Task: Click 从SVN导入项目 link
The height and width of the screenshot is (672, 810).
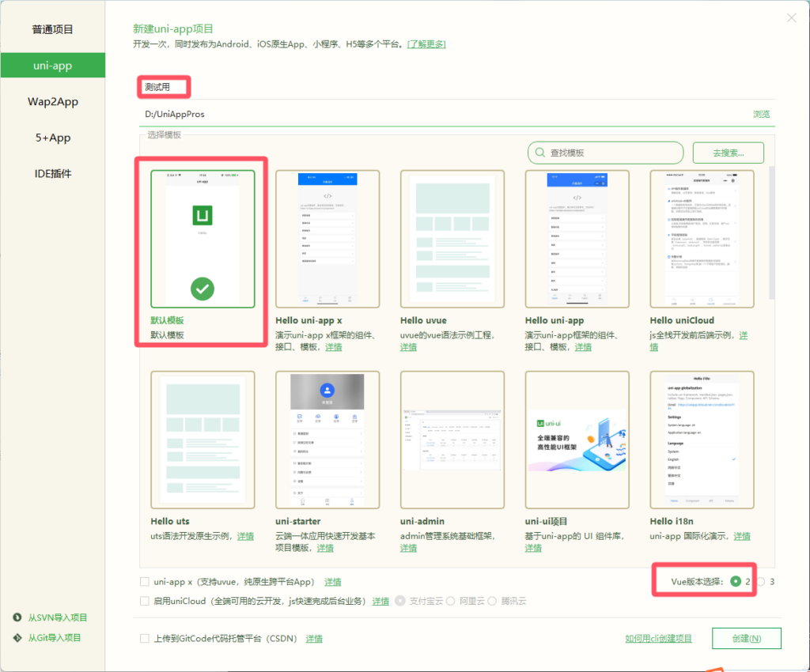Action: point(57,617)
